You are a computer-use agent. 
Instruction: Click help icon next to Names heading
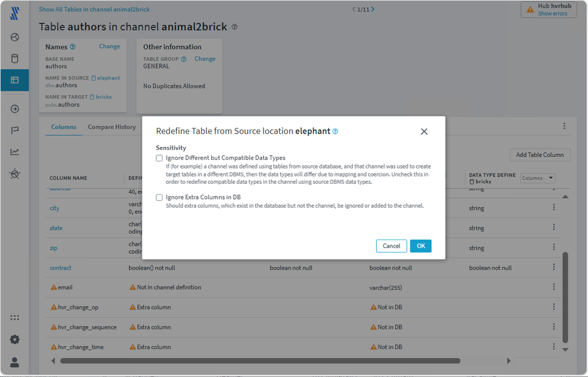point(73,47)
